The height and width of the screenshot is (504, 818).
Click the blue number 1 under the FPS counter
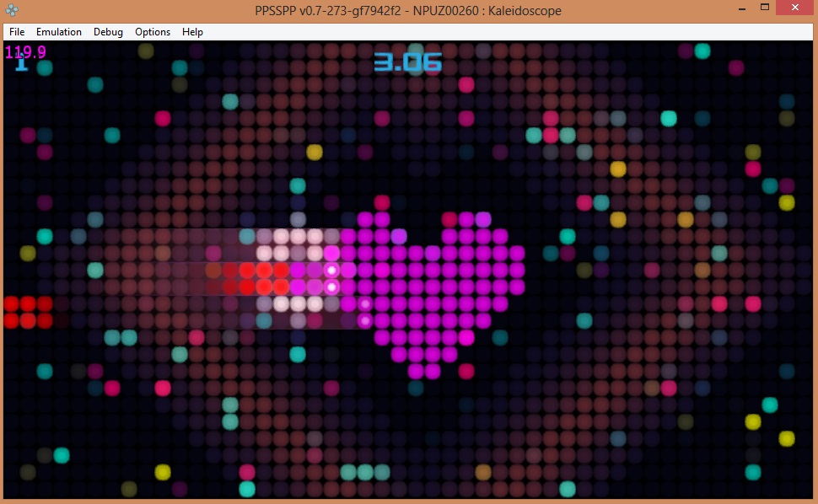coord(21,64)
